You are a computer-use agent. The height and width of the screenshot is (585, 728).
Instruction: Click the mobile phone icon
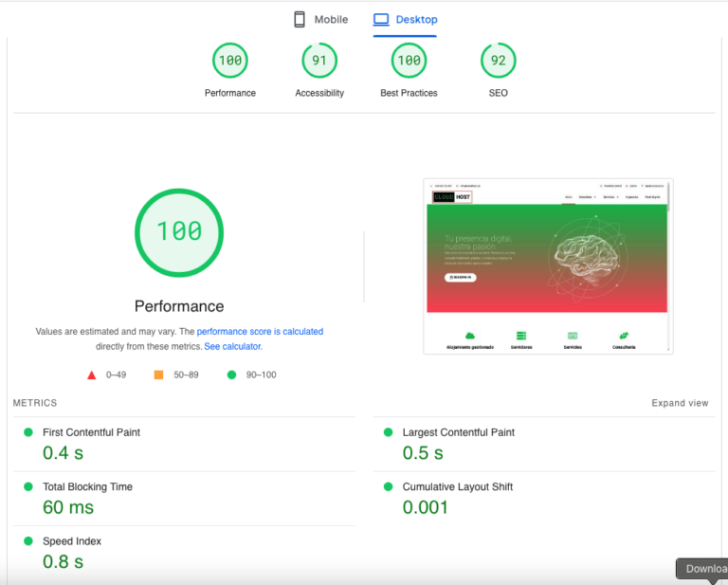[x=300, y=20]
